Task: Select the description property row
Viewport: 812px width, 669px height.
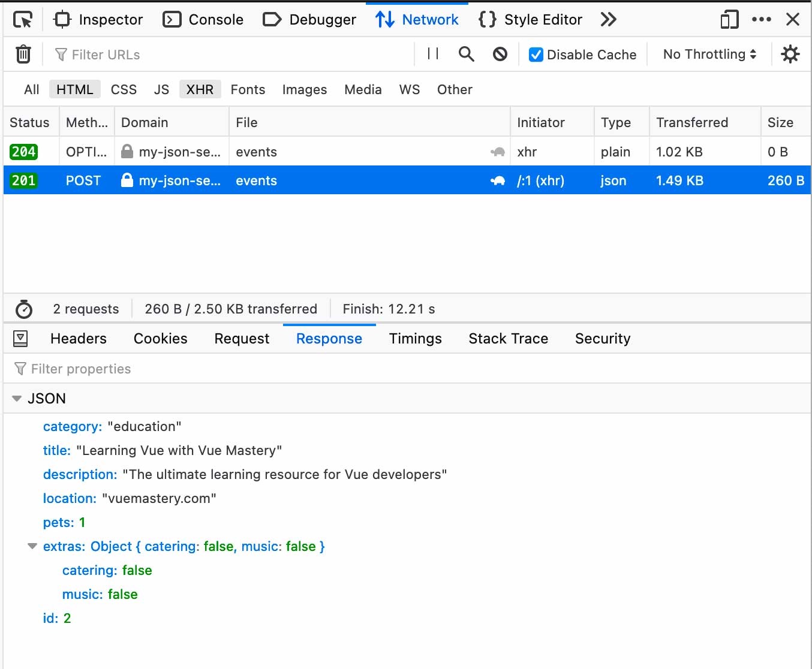Action: [x=407, y=474]
